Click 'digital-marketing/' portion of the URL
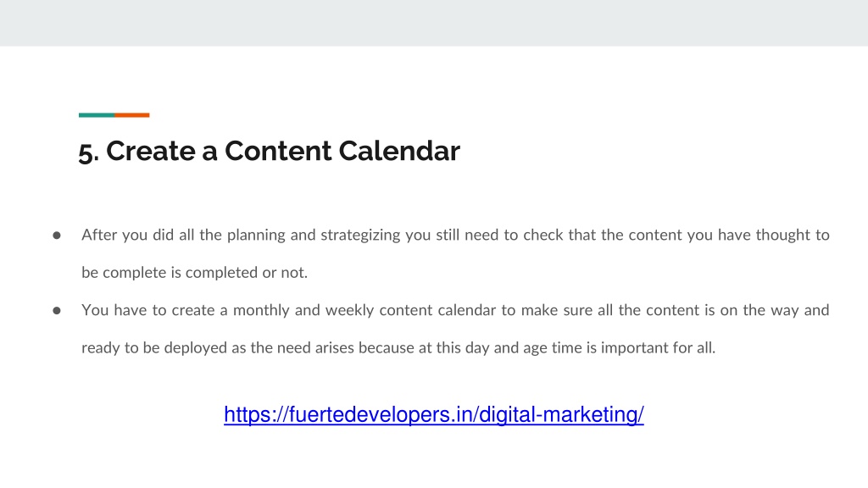This screenshot has height=488, width=868. click(561, 414)
